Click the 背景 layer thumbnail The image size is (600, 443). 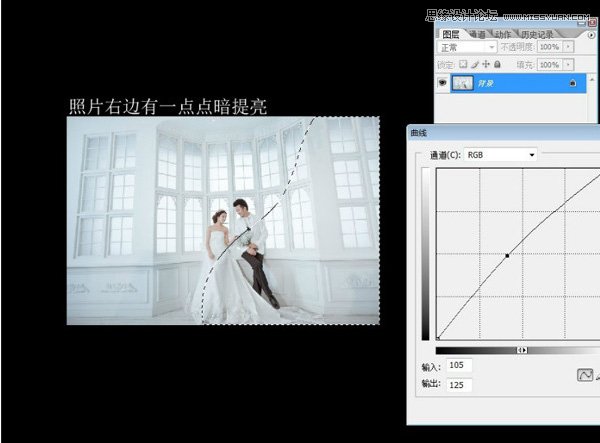pos(462,83)
